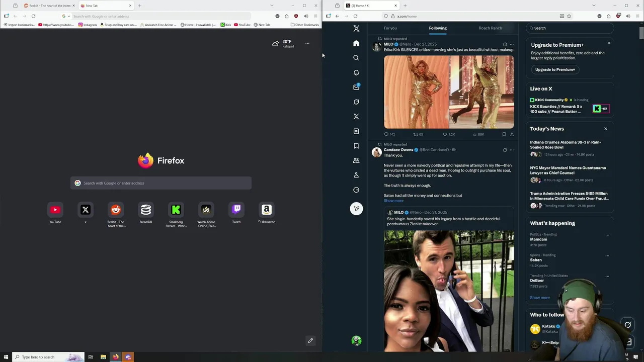The height and width of the screenshot is (362, 644).
Task: Switch to the For you tab
Action: pos(390,28)
